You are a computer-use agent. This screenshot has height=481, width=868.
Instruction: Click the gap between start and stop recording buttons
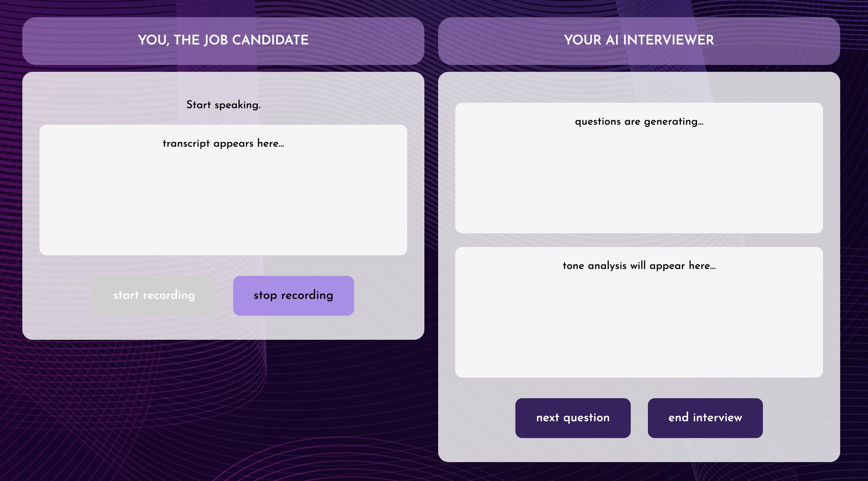point(225,295)
